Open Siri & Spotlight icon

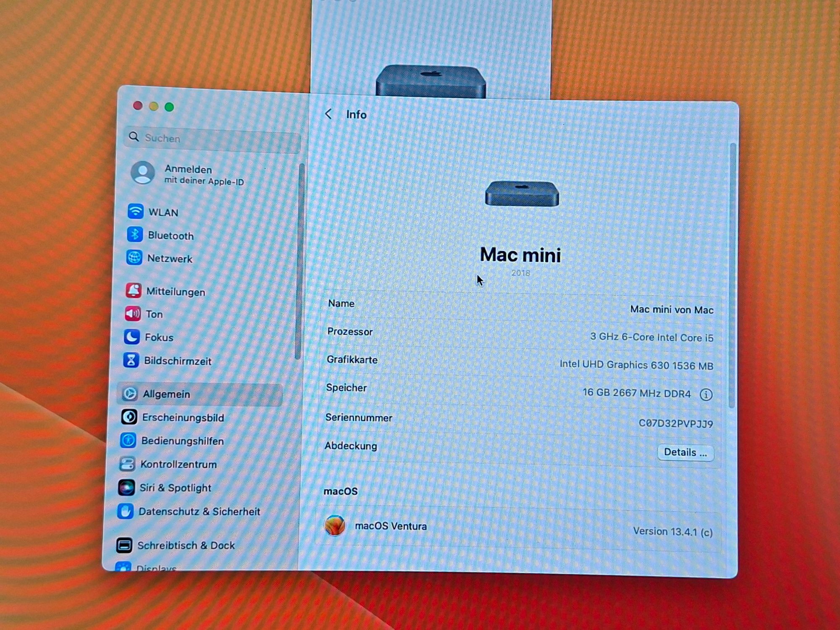click(x=126, y=487)
